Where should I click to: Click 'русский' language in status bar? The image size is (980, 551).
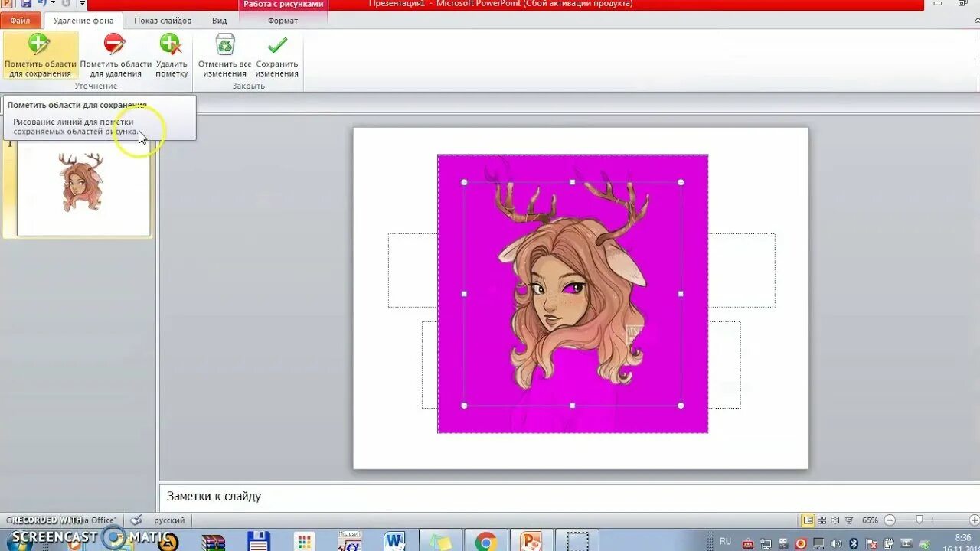click(169, 520)
